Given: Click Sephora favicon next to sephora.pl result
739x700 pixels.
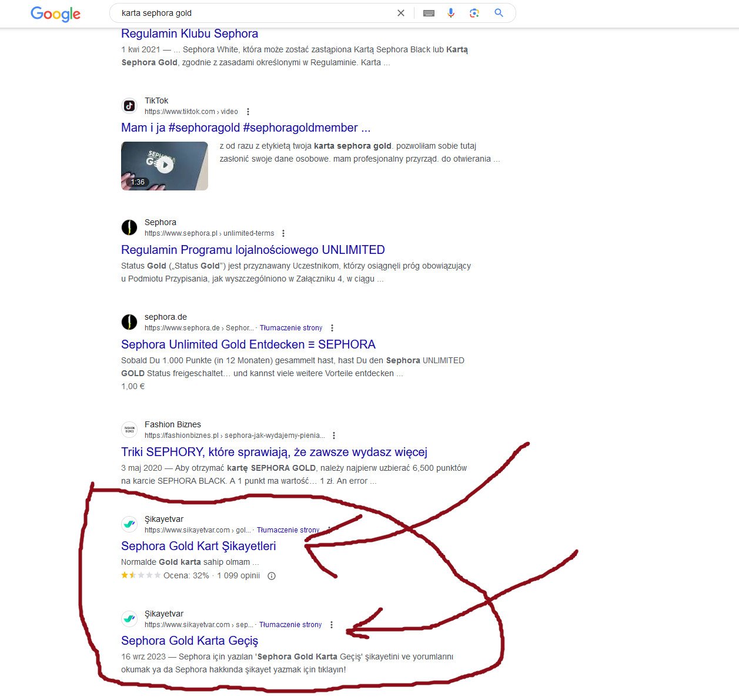Looking at the screenshot, I should pyautogui.click(x=129, y=227).
